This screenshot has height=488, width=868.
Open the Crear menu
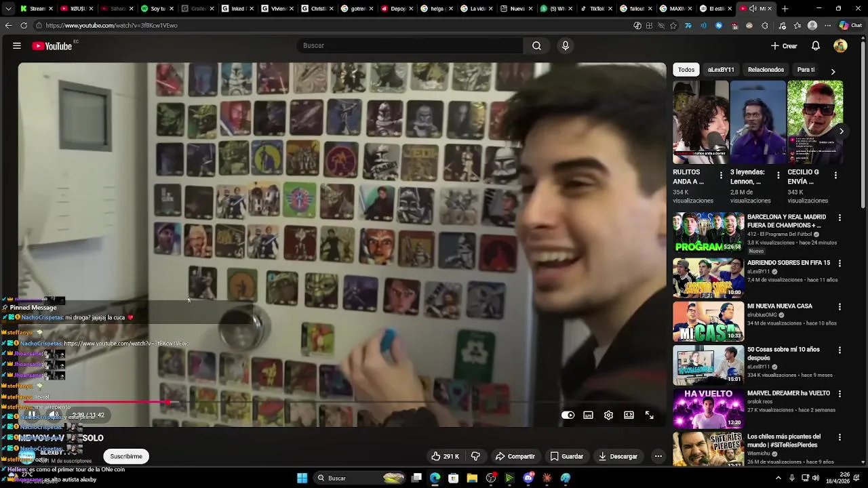pos(784,46)
